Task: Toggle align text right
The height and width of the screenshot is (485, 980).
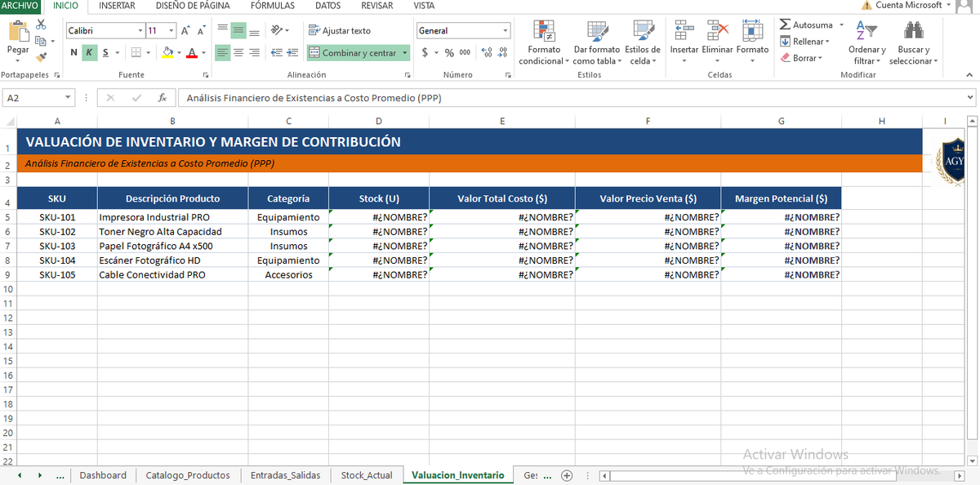Action: pyautogui.click(x=254, y=53)
